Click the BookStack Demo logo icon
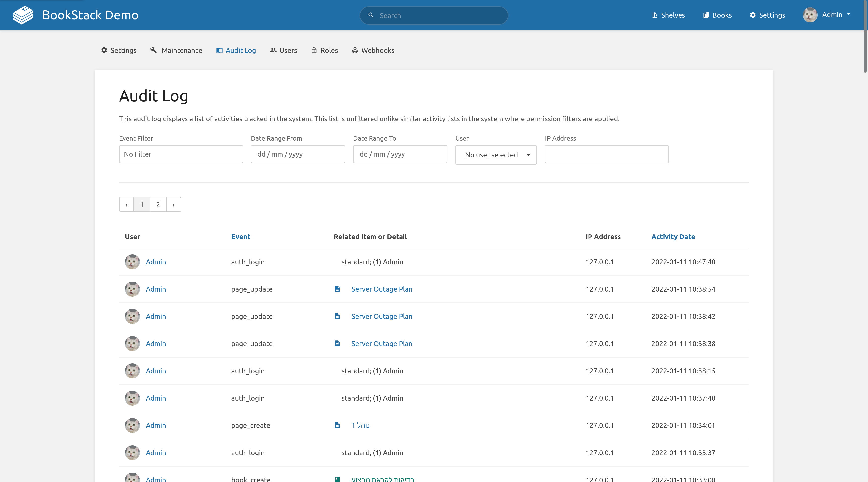868x482 pixels. pyautogui.click(x=23, y=15)
